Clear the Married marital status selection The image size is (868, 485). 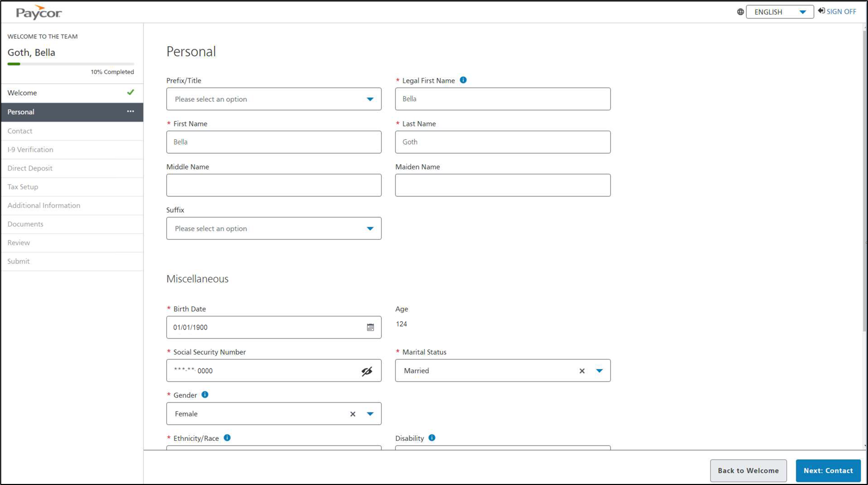(x=582, y=371)
